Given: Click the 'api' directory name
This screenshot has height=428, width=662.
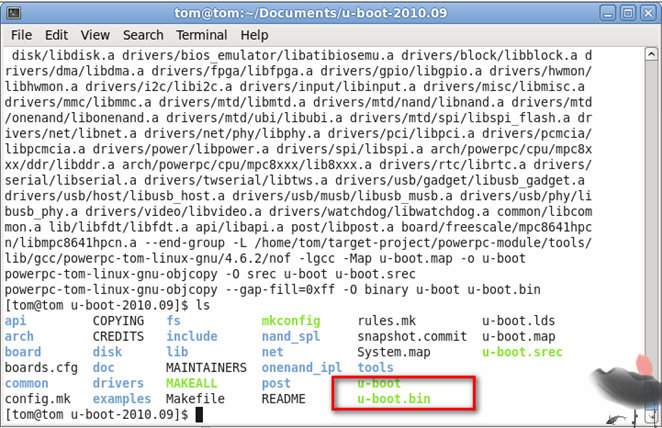Looking at the screenshot, I should [x=16, y=321].
